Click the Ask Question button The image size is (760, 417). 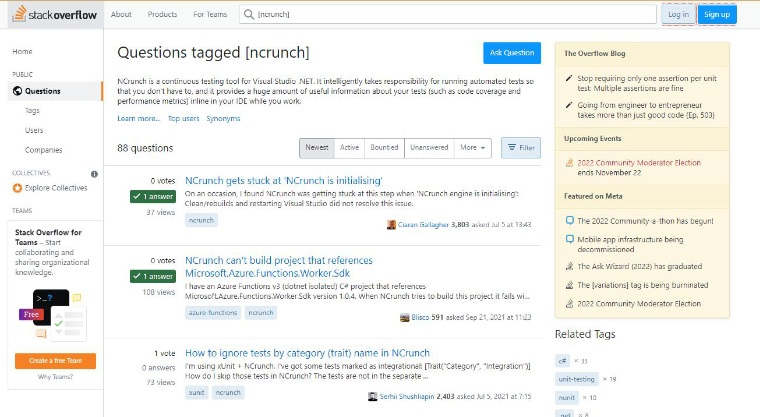click(512, 53)
